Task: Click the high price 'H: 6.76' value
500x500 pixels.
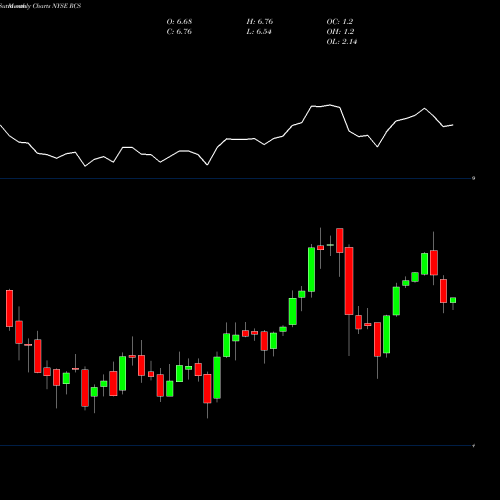Action: [260, 22]
